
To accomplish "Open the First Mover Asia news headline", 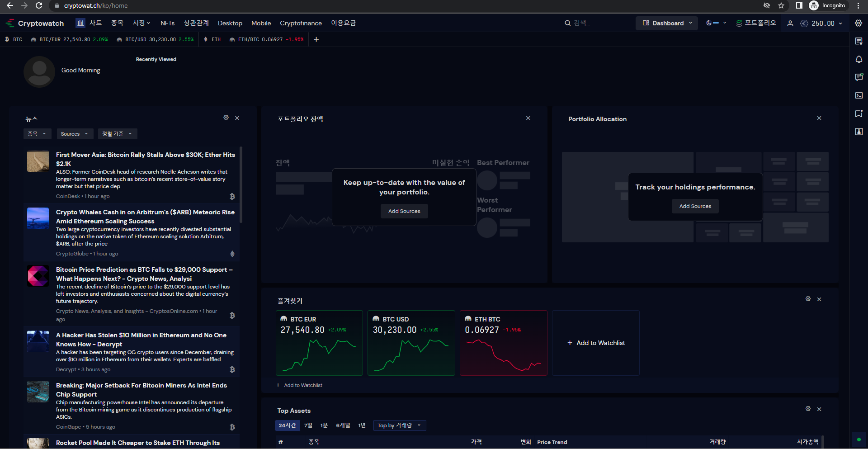I will (x=146, y=159).
